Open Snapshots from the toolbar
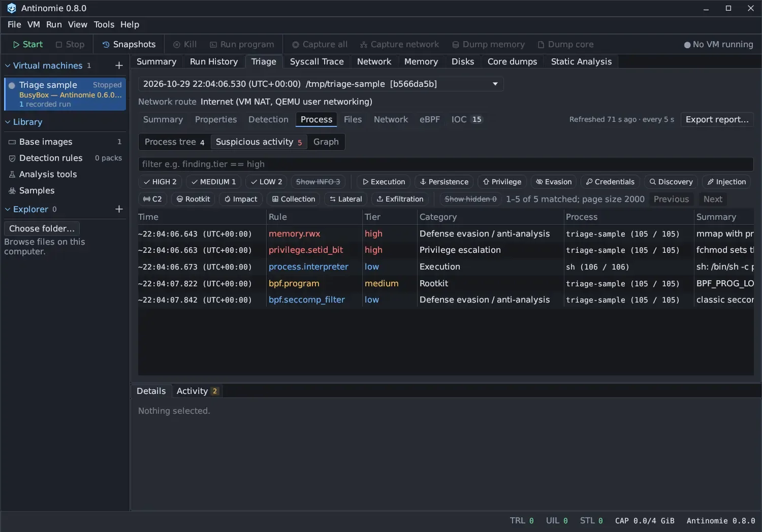This screenshot has width=762, height=532. click(129, 45)
